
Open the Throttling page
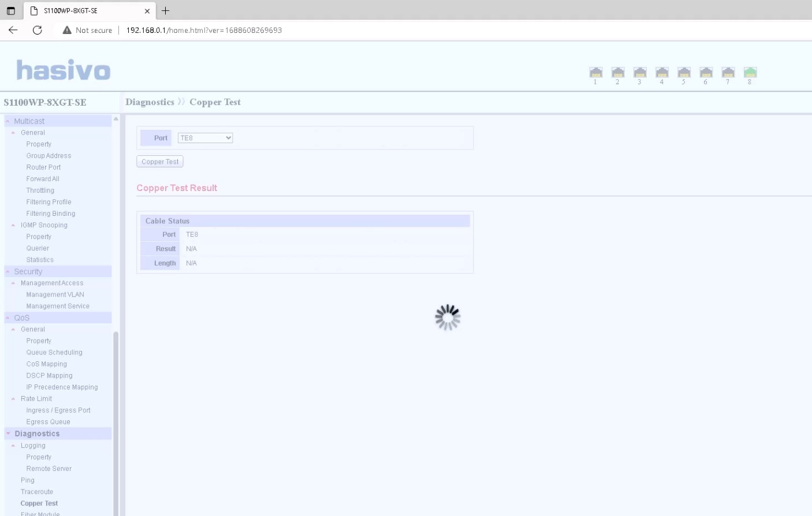[40, 190]
